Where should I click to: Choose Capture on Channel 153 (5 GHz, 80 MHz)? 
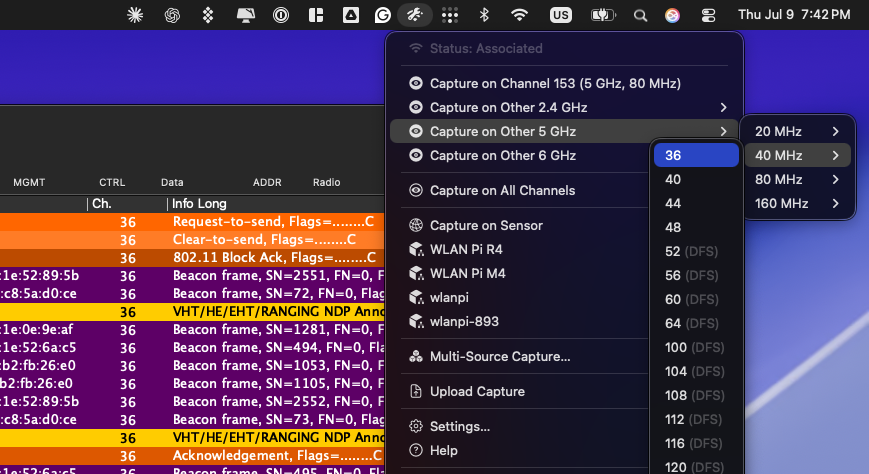coord(564,83)
